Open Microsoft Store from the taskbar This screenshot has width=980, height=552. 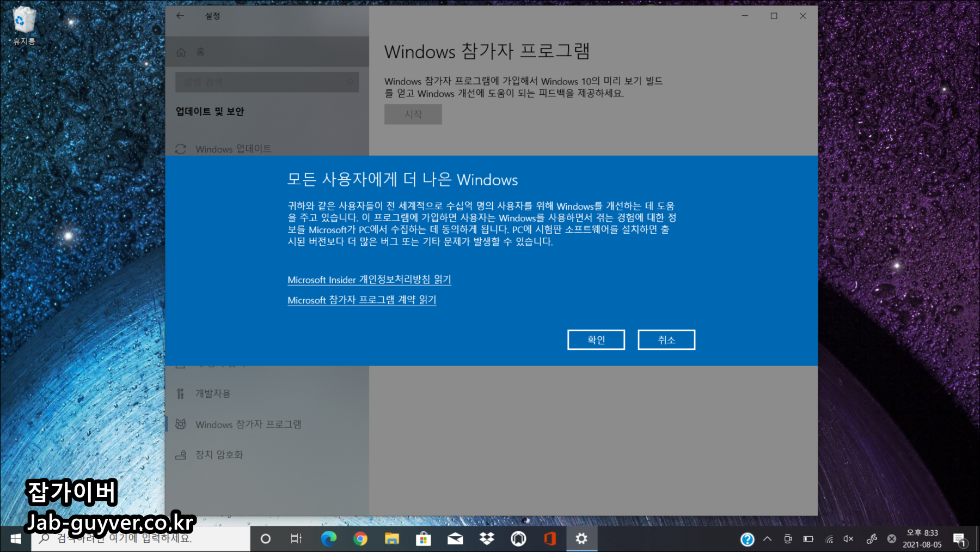click(x=424, y=539)
